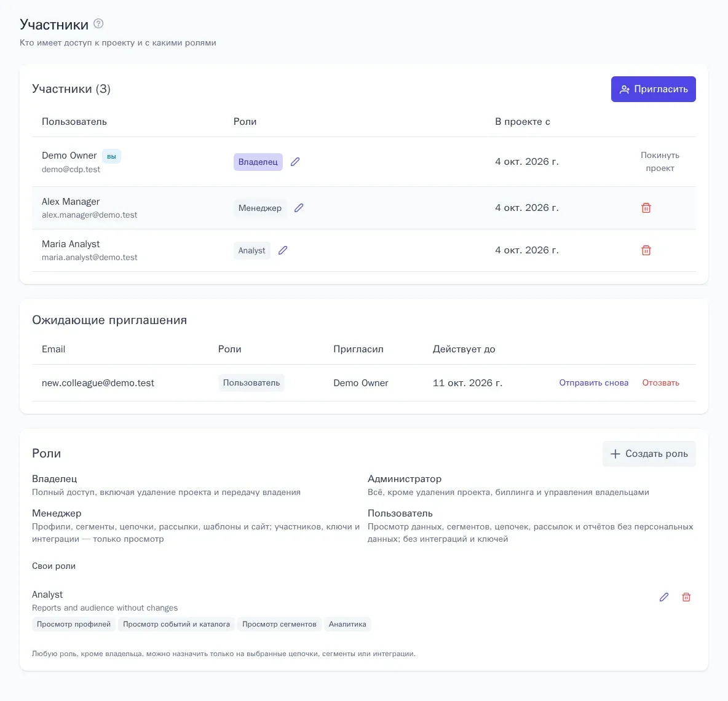Click the Просмотр сегментов permission tag
Image resolution: width=728 pixels, height=701 pixels.
coord(279,624)
